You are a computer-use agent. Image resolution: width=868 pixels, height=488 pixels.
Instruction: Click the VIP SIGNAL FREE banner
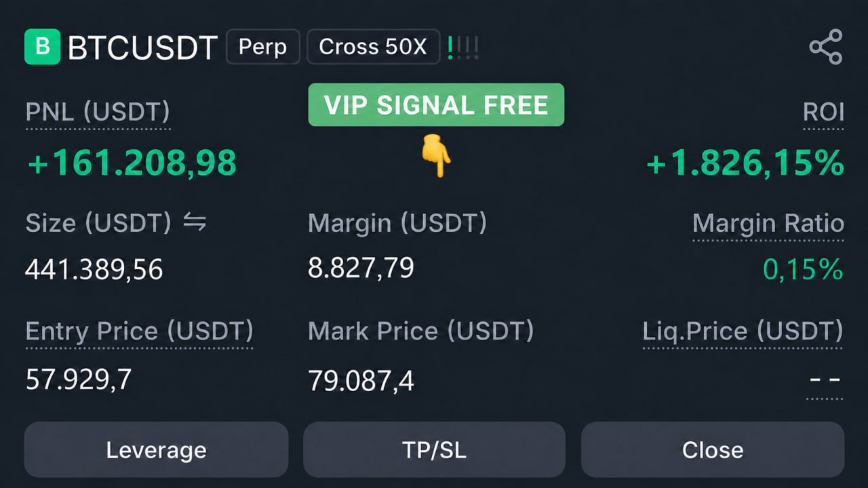point(436,105)
